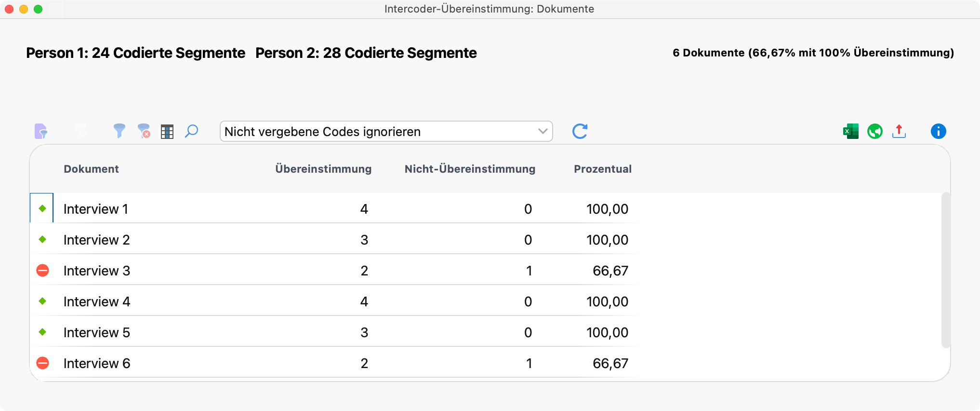This screenshot has height=411, width=980.
Task: Click Übereinstimmung value 3 for Interview 2
Action: click(x=364, y=240)
